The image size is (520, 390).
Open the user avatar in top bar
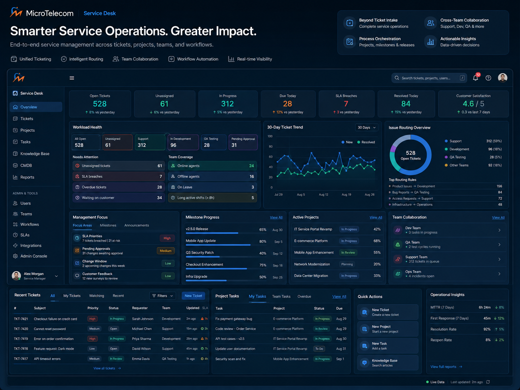503,78
